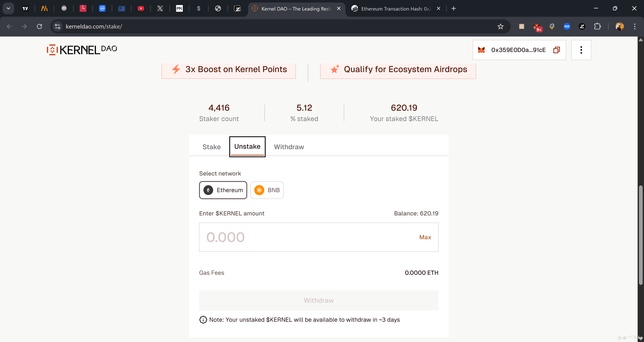Screen dimensions: 644x342
Task: Open the tab search dropdown arrow
Action: (8, 9)
